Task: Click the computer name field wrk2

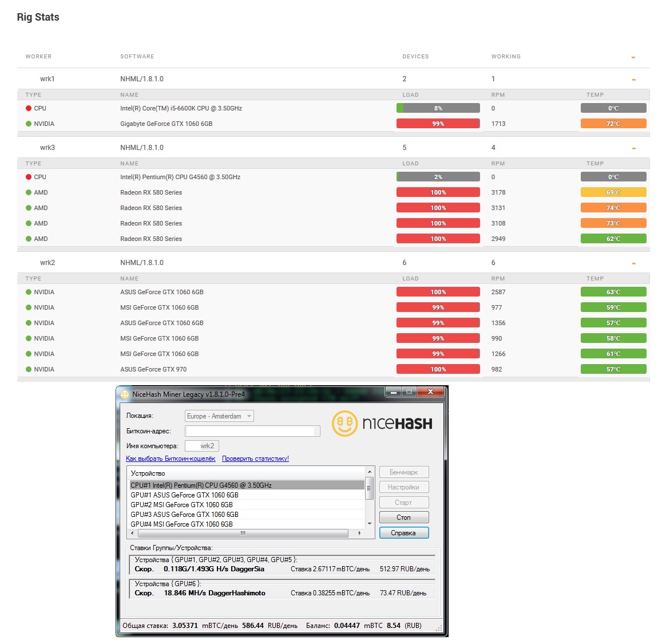Action: click(202, 446)
